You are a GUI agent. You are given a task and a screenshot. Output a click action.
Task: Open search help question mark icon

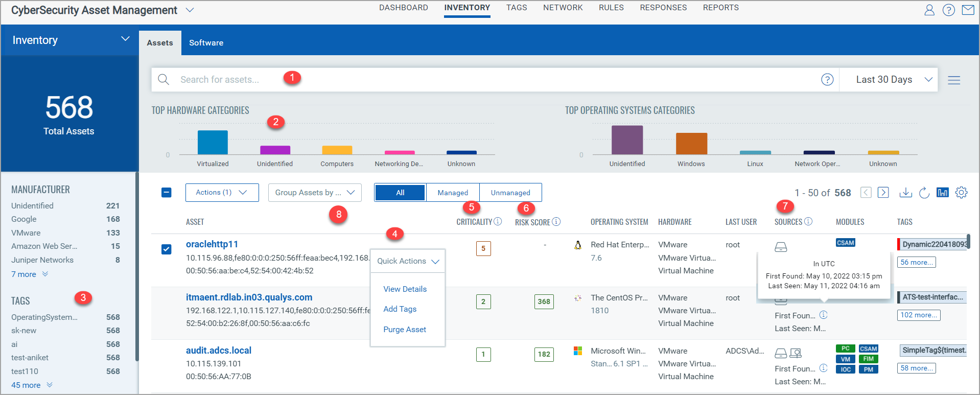pyautogui.click(x=827, y=80)
